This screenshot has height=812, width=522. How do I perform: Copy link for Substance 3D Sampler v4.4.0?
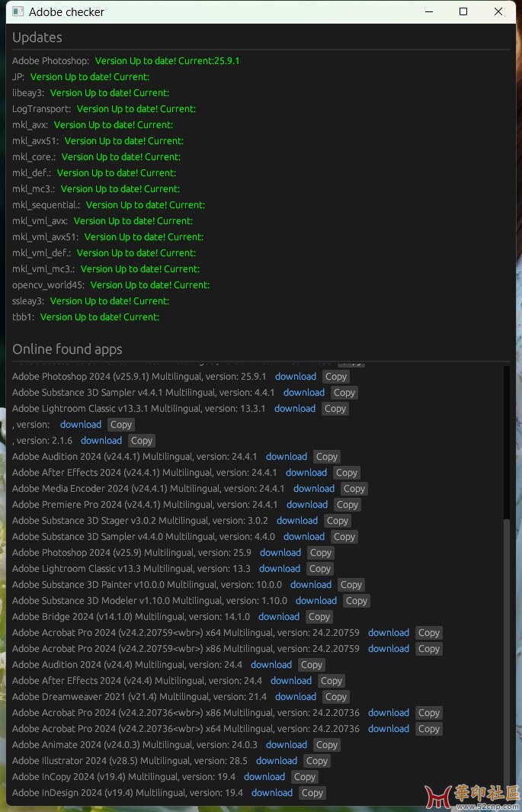point(344,537)
